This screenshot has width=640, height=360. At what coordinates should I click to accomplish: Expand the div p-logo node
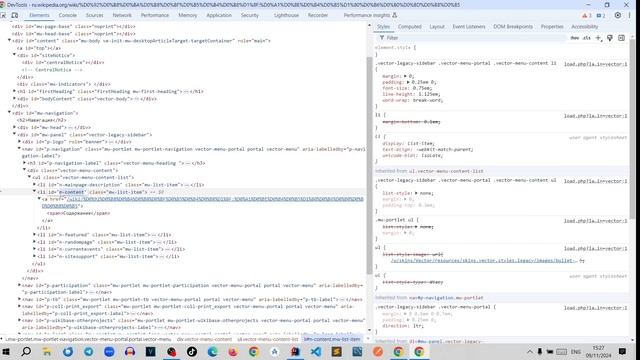19,142
